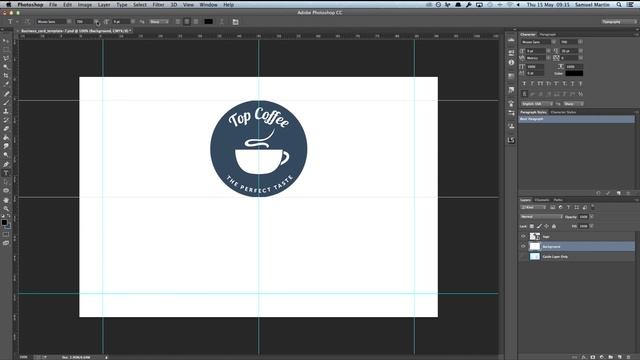The height and width of the screenshot is (360, 640).
Task: Select the Pen tool
Action: click(x=6, y=164)
